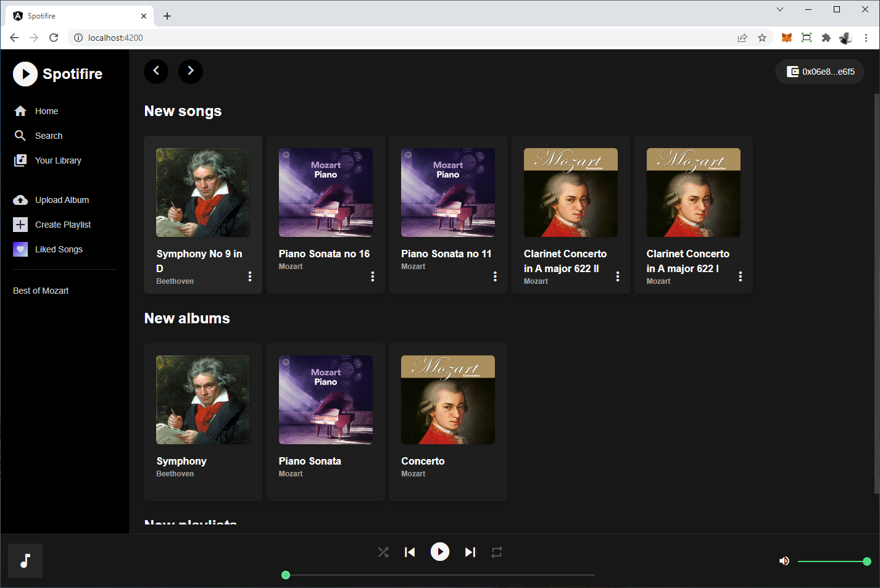Open the MetaMask fox extension
This screenshot has height=588, width=880.
pyautogui.click(x=786, y=38)
